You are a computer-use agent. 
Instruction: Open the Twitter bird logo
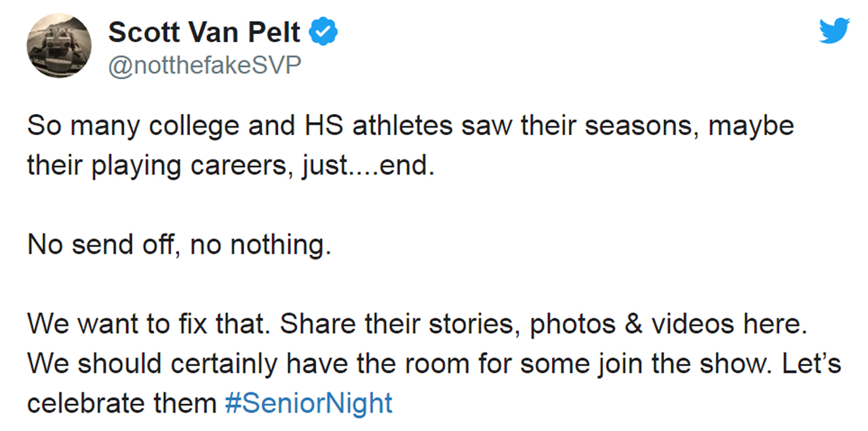834,31
